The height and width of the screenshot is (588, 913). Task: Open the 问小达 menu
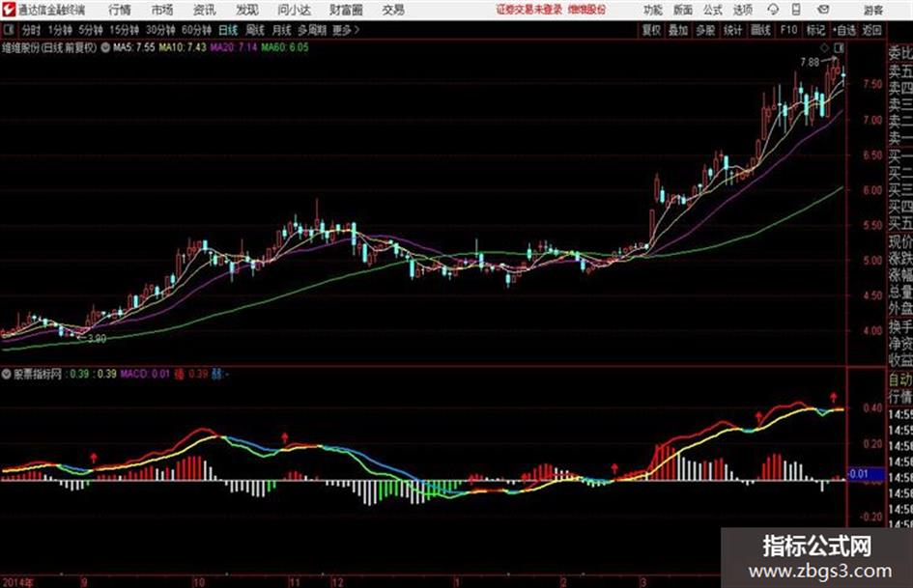[x=294, y=10]
